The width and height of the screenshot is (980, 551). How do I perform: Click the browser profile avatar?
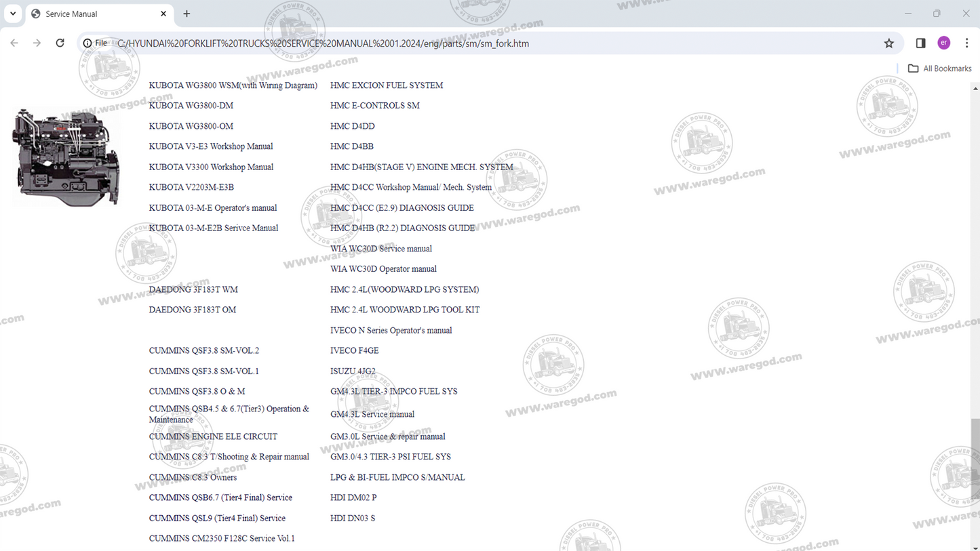click(x=943, y=43)
